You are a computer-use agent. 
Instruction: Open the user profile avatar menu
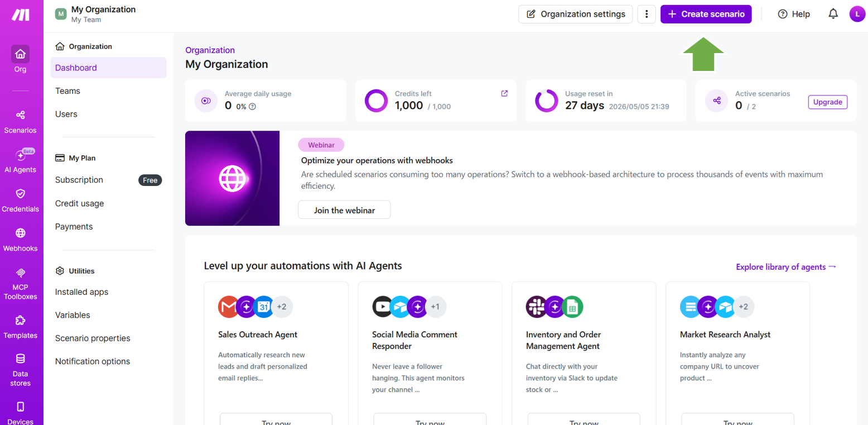tap(857, 14)
